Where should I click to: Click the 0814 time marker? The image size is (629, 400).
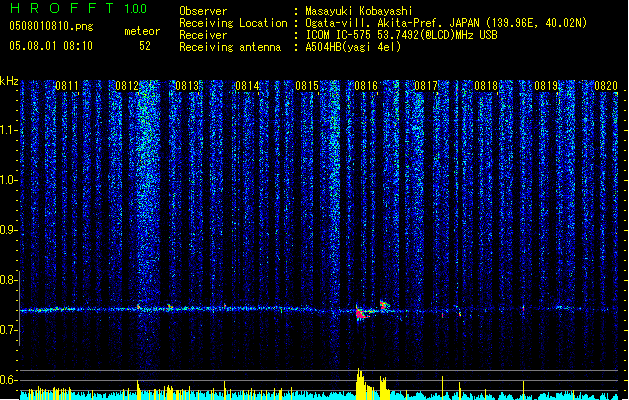click(x=247, y=86)
